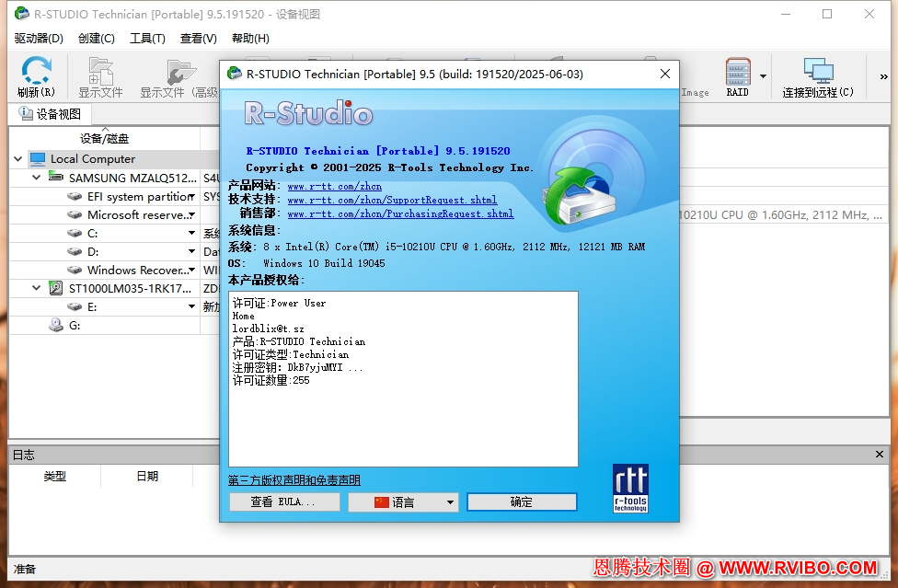Screen dimensions: 898x588
Task: Open the 驱动器(D) menu
Action: (39, 39)
